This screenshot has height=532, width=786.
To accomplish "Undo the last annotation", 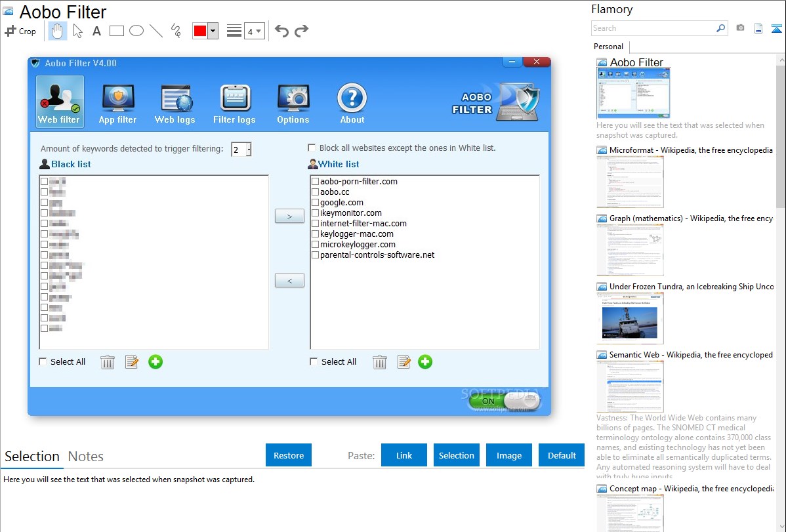I will (x=281, y=31).
